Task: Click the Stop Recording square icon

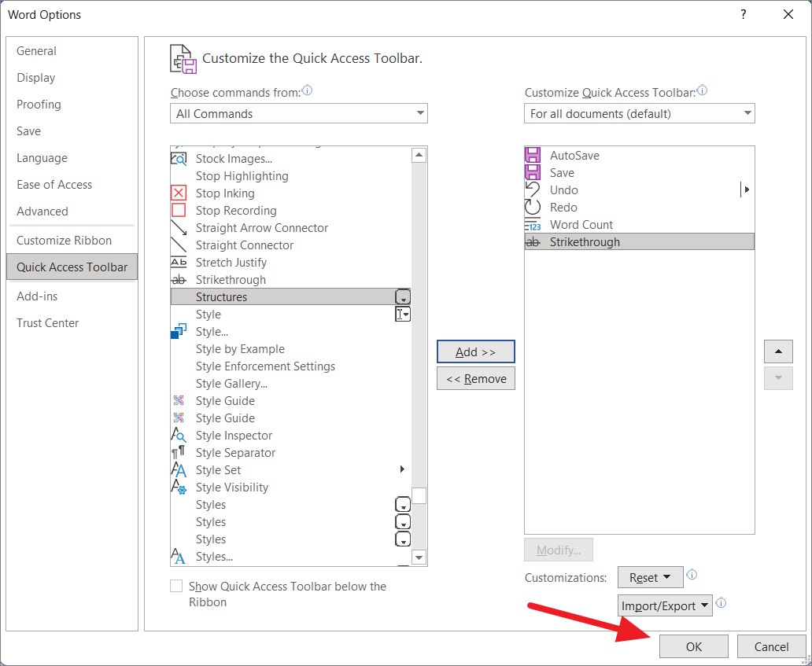Action: [x=179, y=211]
